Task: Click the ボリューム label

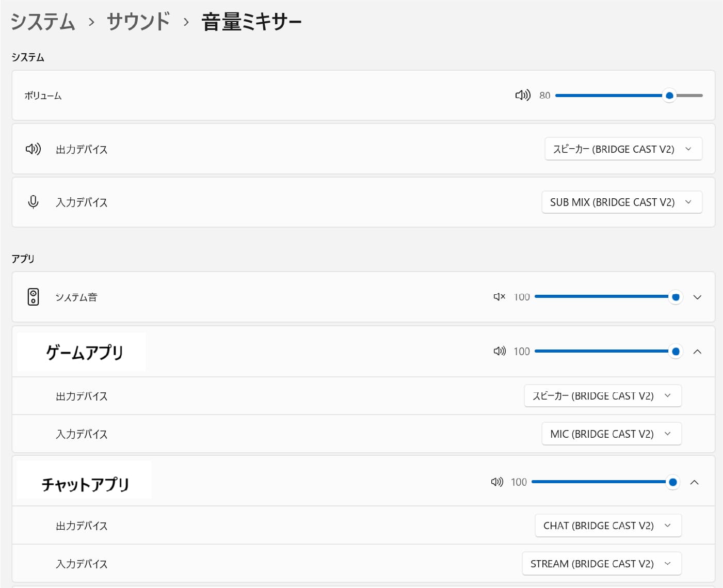Action: [43, 96]
